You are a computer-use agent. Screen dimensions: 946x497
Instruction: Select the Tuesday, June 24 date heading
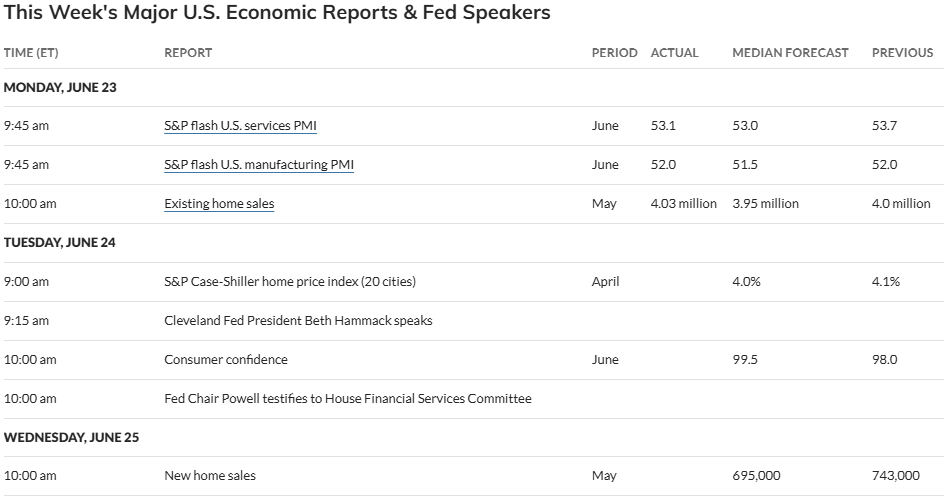(60, 242)
